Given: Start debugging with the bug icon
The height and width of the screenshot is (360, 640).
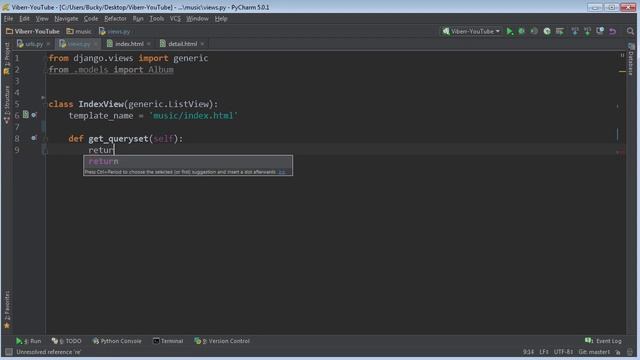Looking at the screenshot, I should coord(522,31).
